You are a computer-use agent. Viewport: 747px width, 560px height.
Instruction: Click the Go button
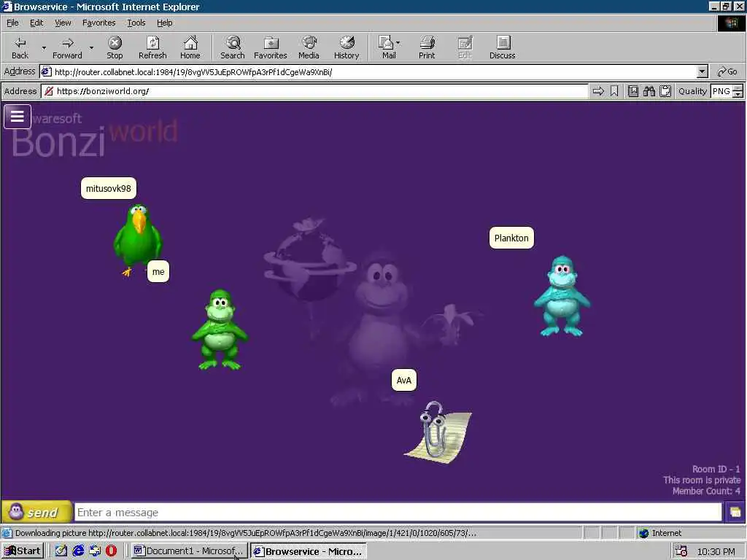[x=727, y=72]
